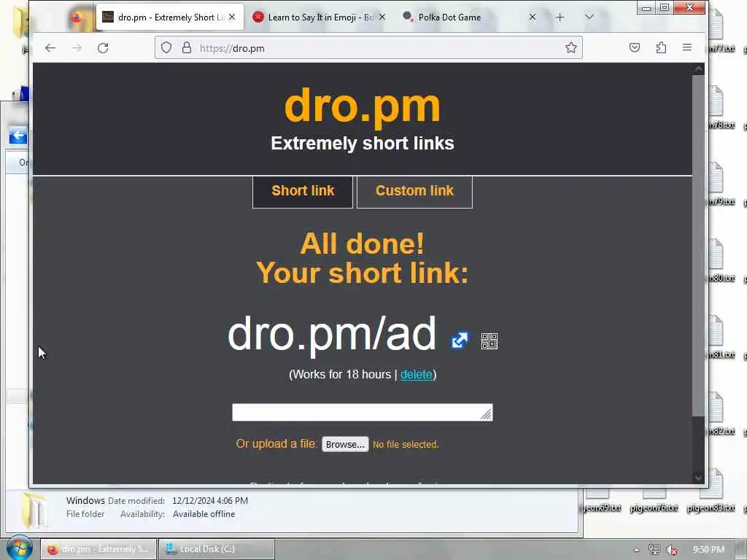Click the dro.pm/ad short link text
The image size is (747, 560).
click(x=332, y=334)
